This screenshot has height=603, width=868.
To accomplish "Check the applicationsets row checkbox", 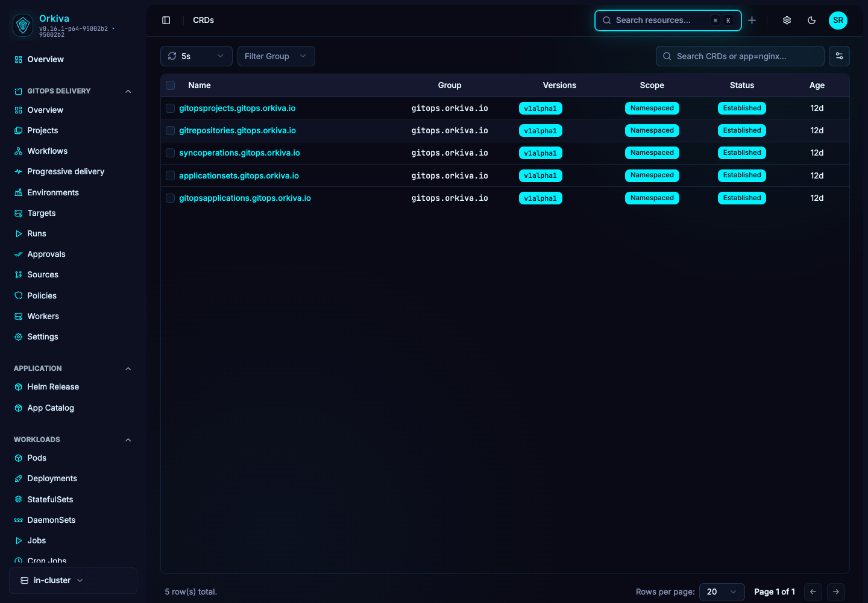I will (x=171, y=175).
